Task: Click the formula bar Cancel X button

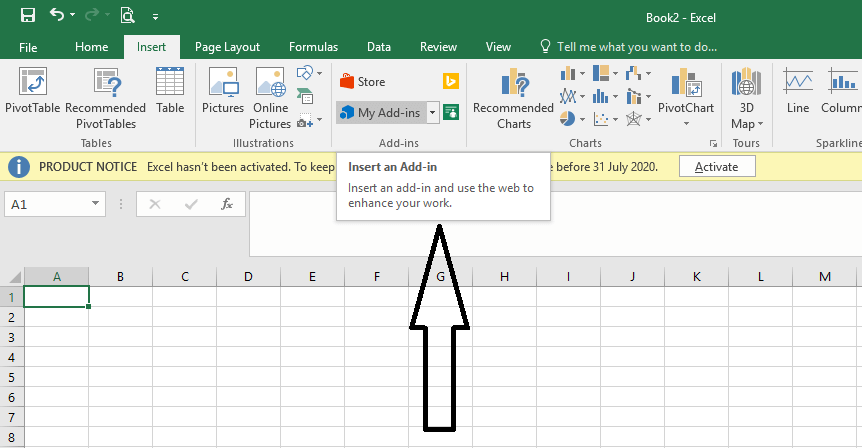Action: [155, 204]
